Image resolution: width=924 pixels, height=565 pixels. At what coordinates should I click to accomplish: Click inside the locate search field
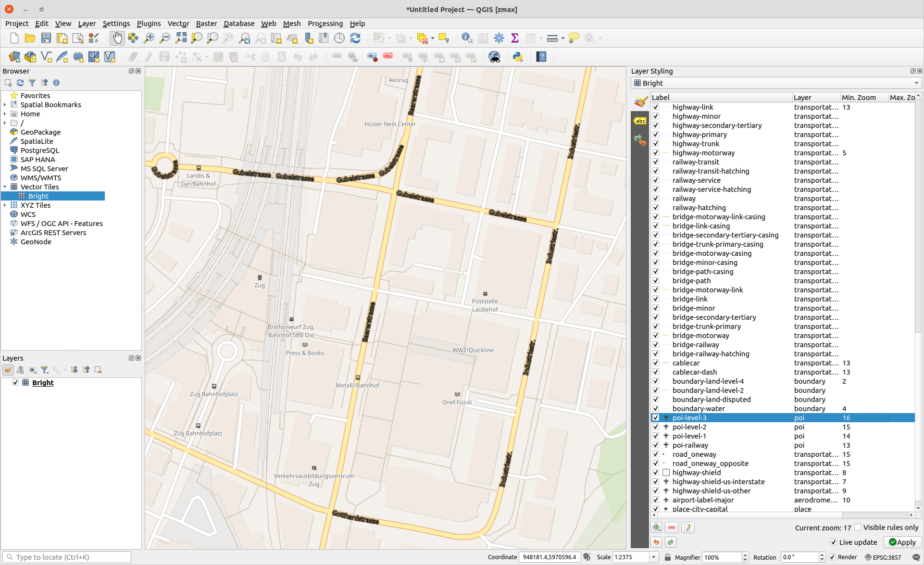pos(67,557)
